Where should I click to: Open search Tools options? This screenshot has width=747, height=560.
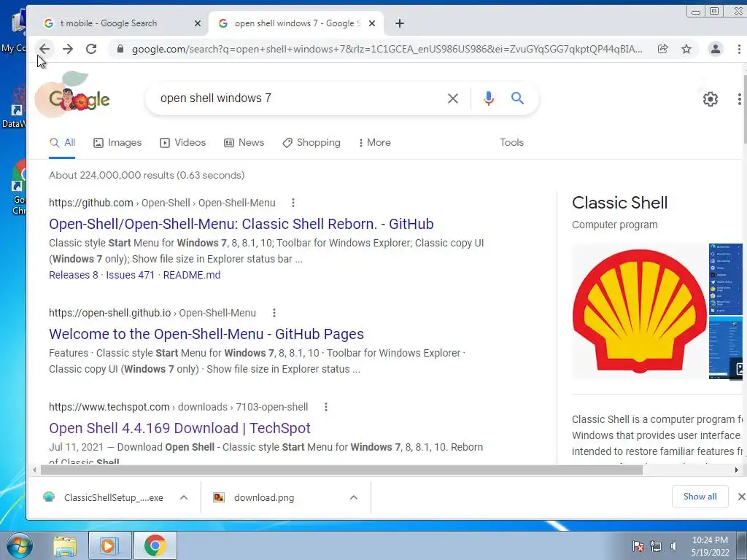pos(511,142)
